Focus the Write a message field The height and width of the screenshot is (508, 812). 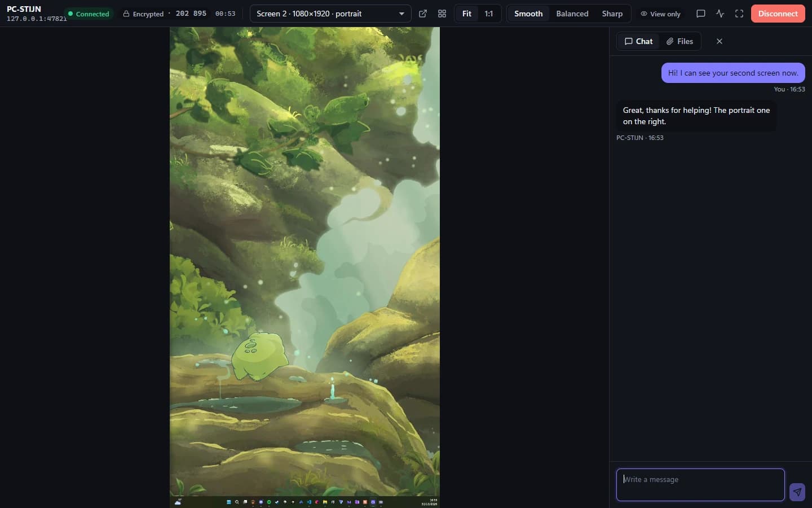point(700,485)
